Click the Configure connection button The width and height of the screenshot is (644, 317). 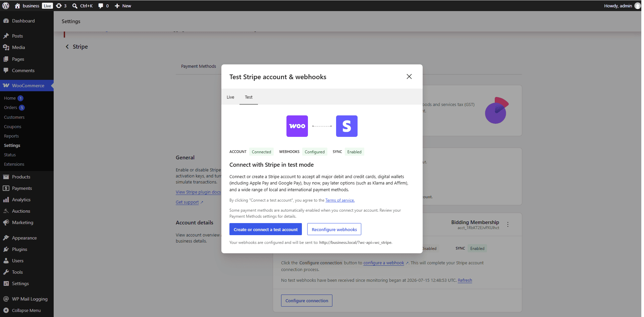pyautogui.click(x=307, y=301)
